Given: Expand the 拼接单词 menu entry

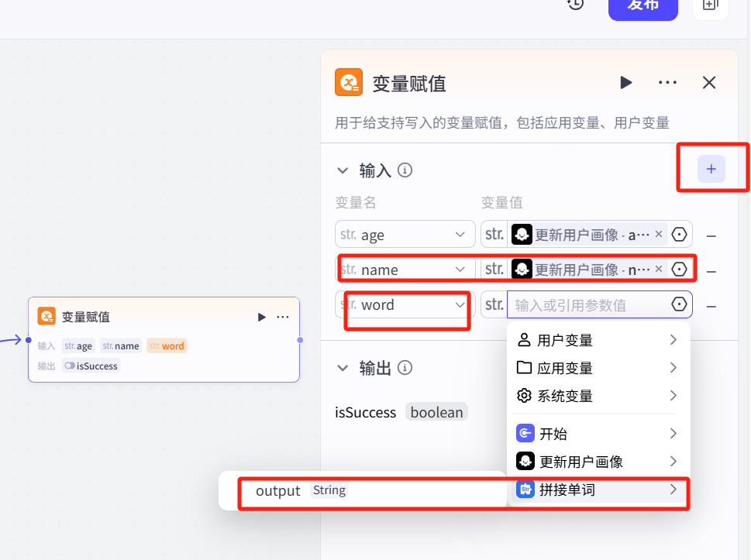Looking at the screenshot, I should click(598, 490).
